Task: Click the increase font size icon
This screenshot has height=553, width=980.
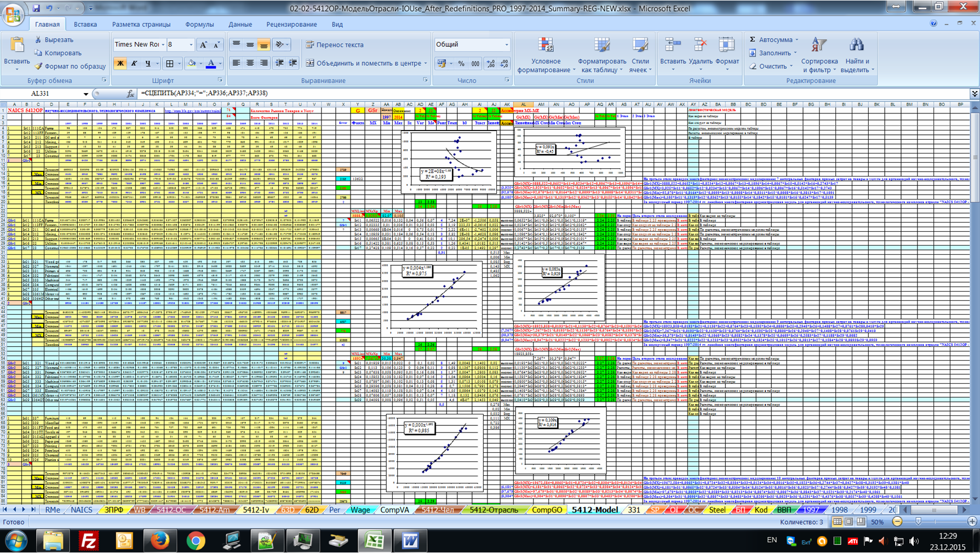Action: tap(203, 45)
